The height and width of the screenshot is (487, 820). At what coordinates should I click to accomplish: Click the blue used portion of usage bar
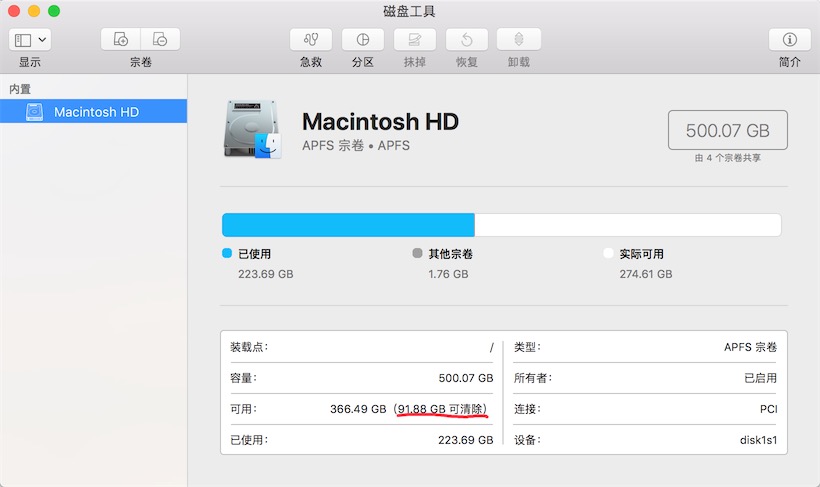[347, 224]
